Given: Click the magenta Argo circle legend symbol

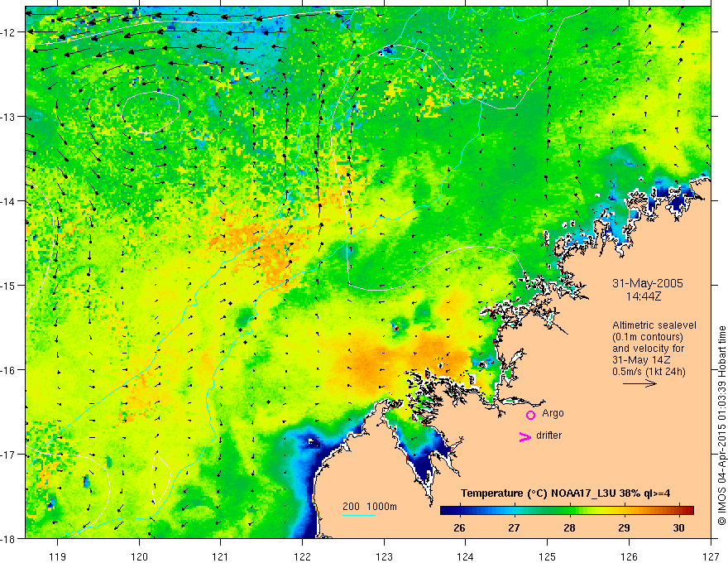Looking at the screenshot, I should pyautogui.click(x=530, y=415).
